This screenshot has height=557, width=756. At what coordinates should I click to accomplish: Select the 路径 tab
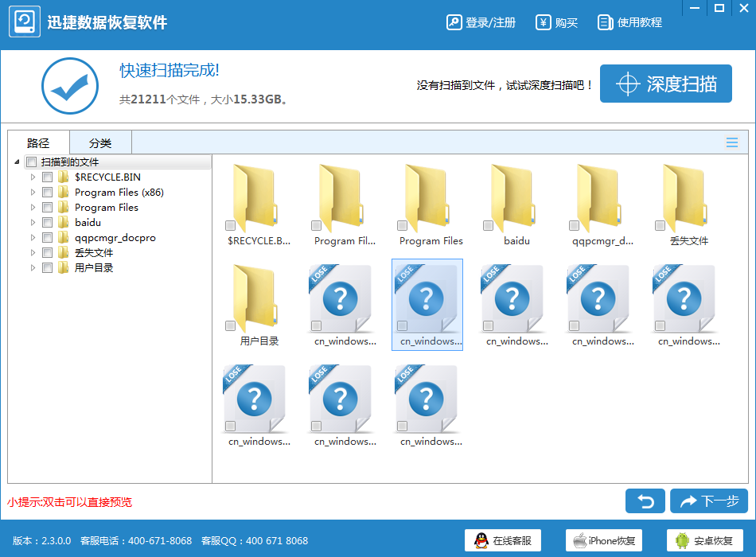(38, 143)
